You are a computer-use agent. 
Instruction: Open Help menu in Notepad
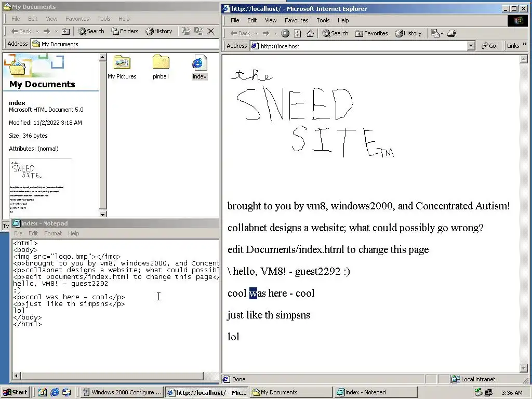pyautogui.click(x=73, y=233)
